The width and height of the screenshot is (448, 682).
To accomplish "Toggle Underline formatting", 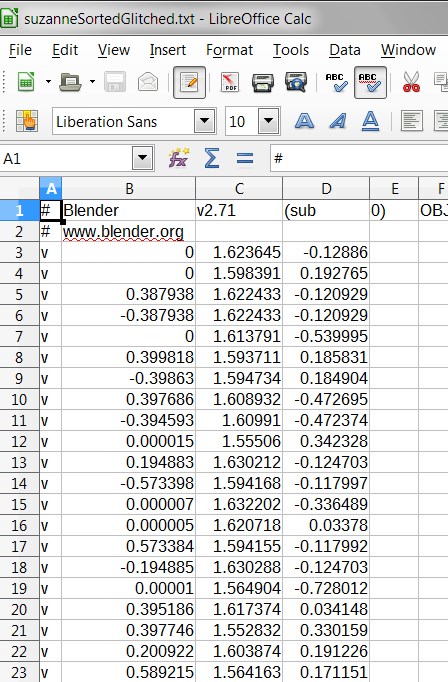I will pos(370,121).
